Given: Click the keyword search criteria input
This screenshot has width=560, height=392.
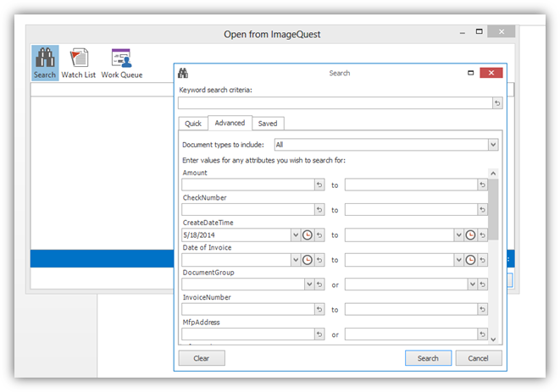Looking at the screenshot, I should (335, 103).
